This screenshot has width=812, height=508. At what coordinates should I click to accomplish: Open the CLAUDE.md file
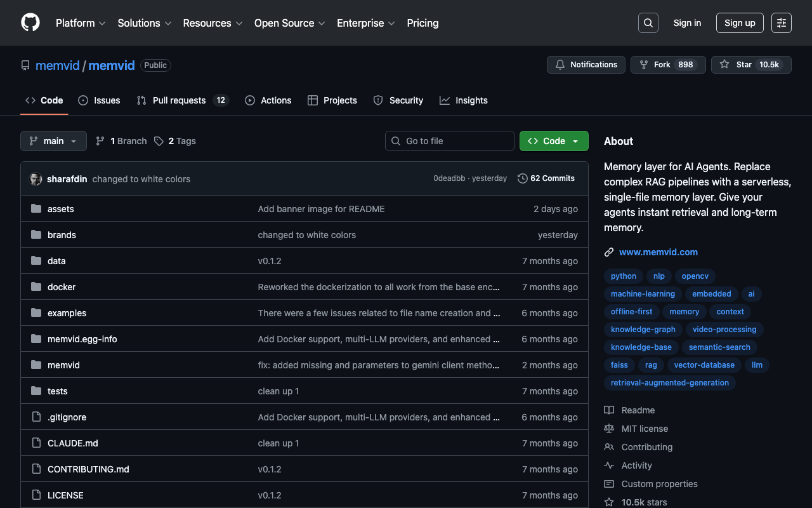(72, 443)
